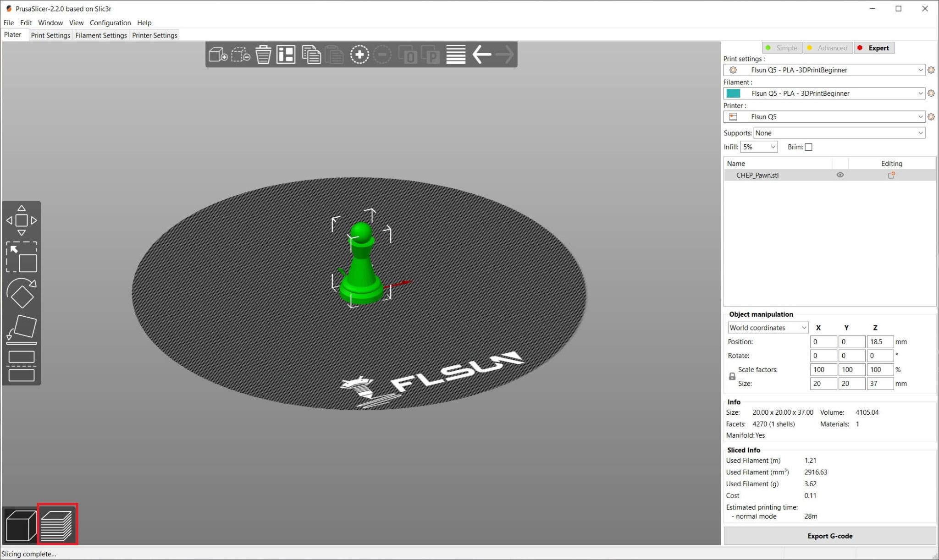Enable the Brim checkbox
The height and width of the screenshot is (560, 939).
pos(808,147)
